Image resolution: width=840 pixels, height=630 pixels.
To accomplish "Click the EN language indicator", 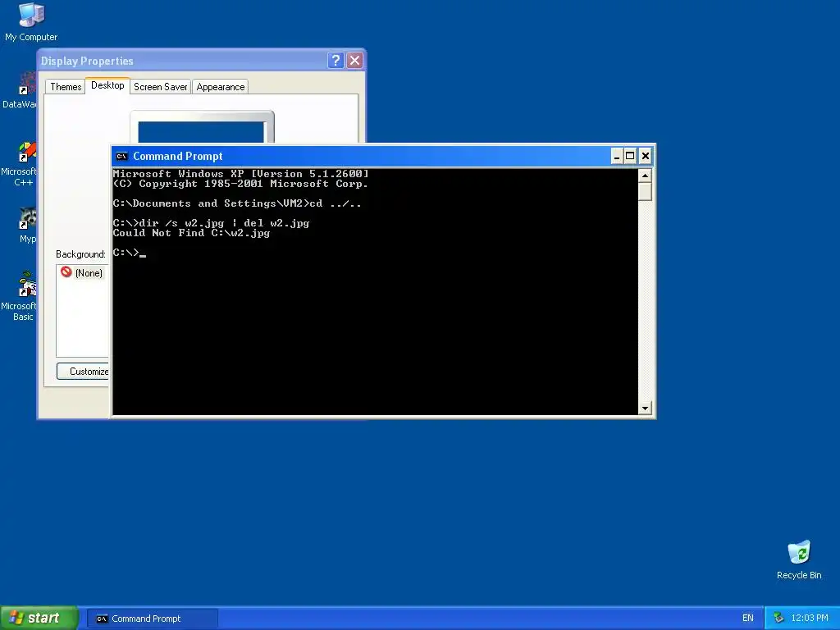I will coord(748,619).
